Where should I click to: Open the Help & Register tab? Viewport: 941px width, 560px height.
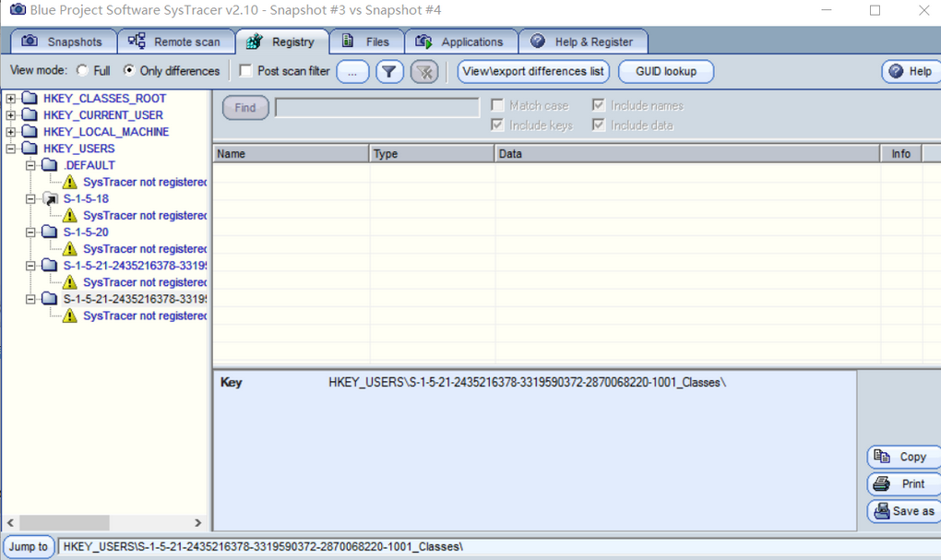[x=583, y=42]
